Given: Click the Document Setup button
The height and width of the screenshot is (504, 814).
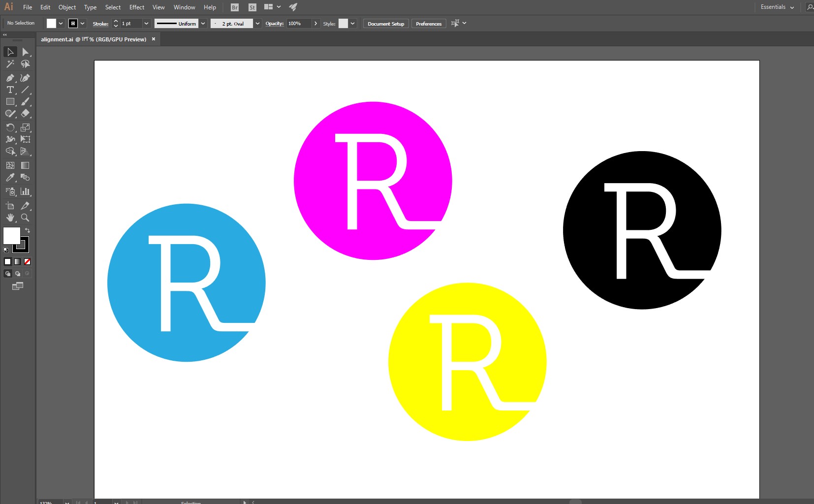Looking at the screenshot, I should pyautogui.click(x=386, y=24).
